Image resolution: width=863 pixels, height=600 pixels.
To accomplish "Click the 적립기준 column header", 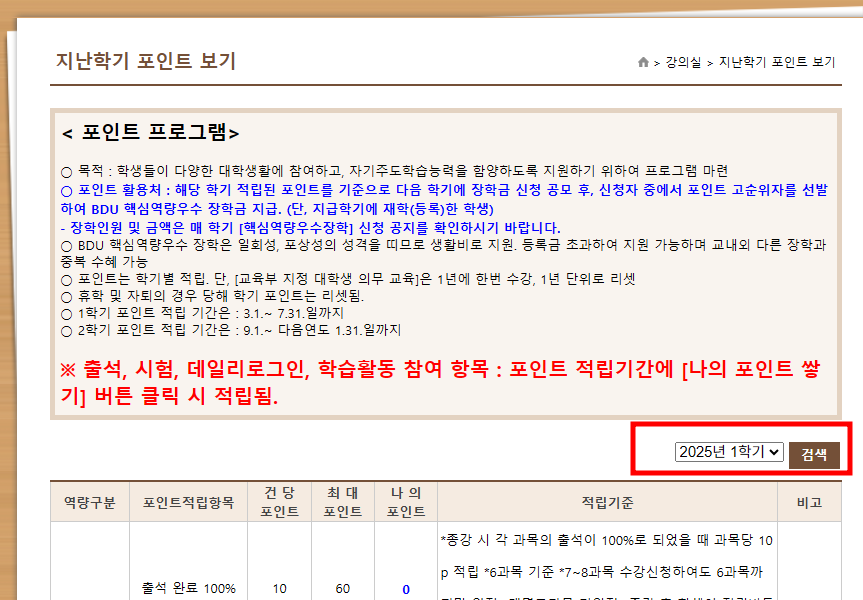I will point(607,502).
